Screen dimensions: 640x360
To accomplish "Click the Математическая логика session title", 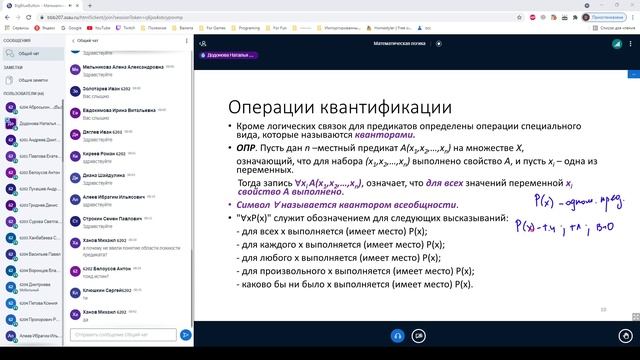I will (399, 43).
